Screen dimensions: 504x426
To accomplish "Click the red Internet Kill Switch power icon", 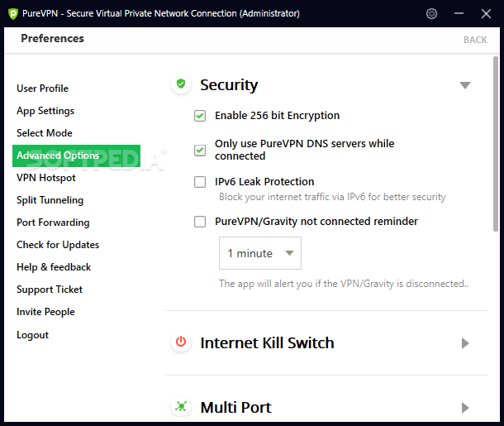I will [x=181, y=342].
